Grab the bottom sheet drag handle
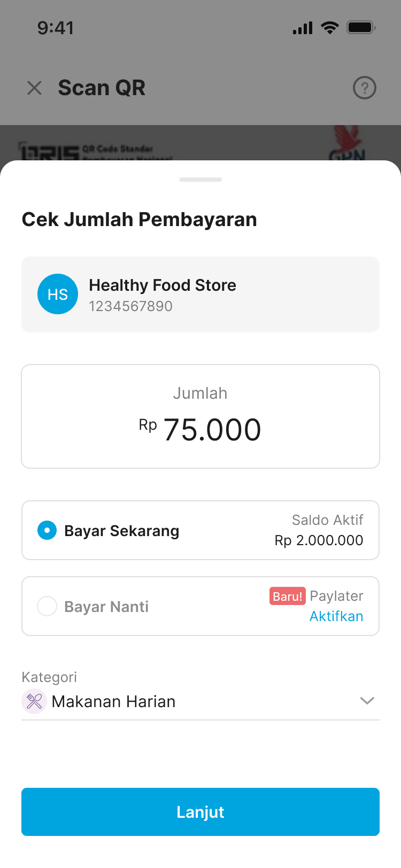Screen dimensions: 401x868 200,180
